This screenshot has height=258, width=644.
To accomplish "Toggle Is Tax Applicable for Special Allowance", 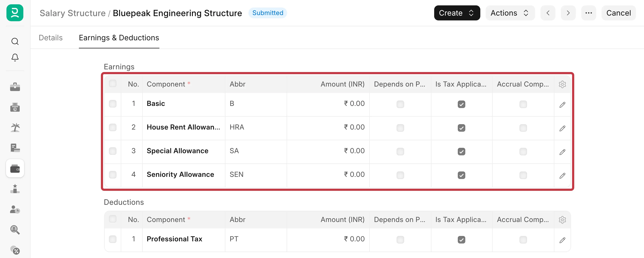I will pyautogui.click(x=462, y=152).
